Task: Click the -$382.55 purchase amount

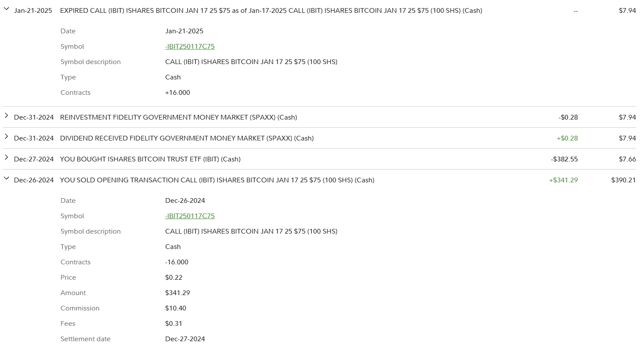Action: 564,159
